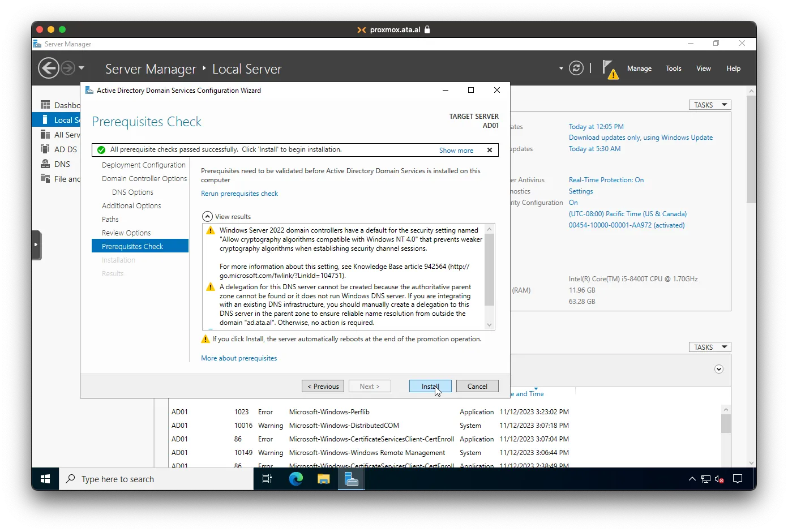The width and height of the screenshot is (788, 532).
Task: Open the Help menu
Action: (734, 68)
